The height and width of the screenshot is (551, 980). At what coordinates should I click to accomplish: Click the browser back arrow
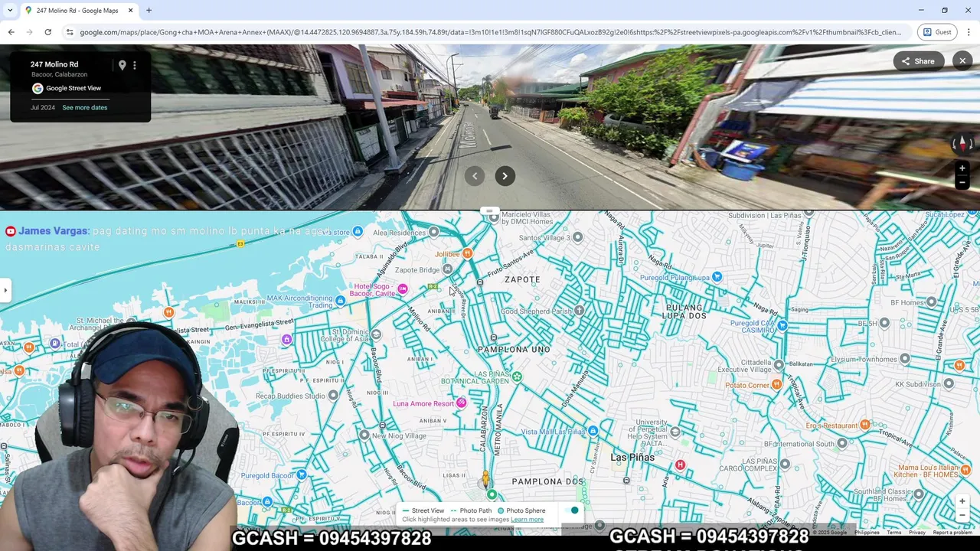point(11,32)
